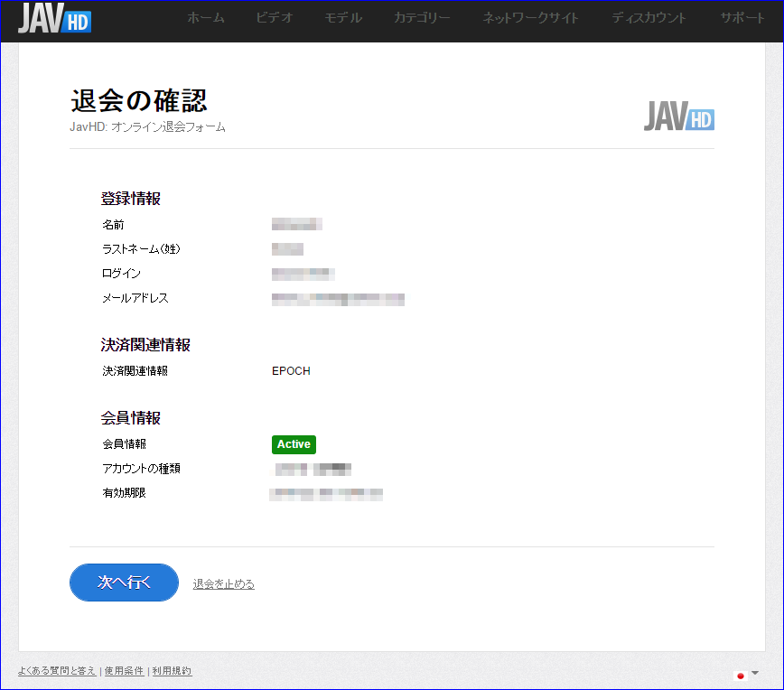
Task: Click the gray JavHD logo beside the form heading
Action: point(678,117)
